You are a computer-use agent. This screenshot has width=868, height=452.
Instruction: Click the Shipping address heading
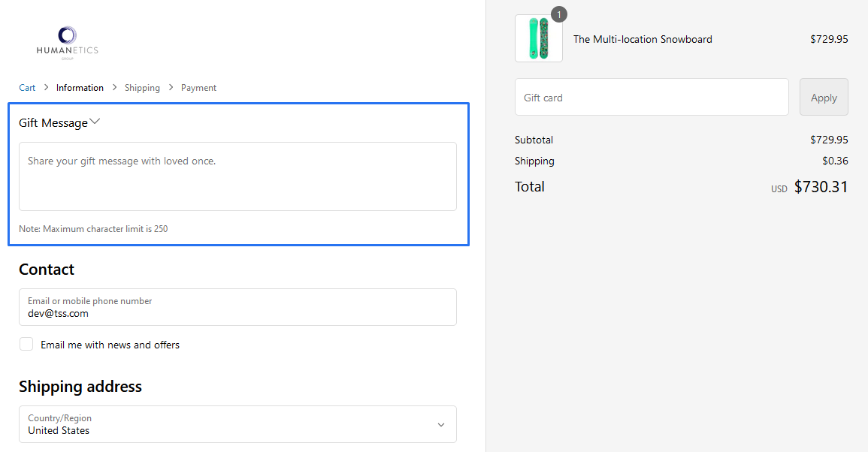pyautogui.click(x=80, y=387)
